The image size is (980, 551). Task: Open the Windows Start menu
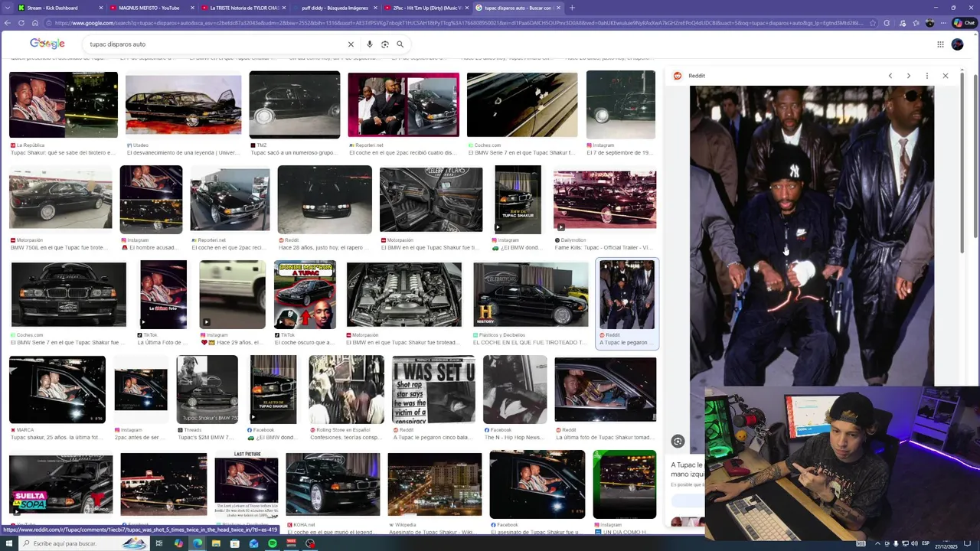click(x=8, y=543)
